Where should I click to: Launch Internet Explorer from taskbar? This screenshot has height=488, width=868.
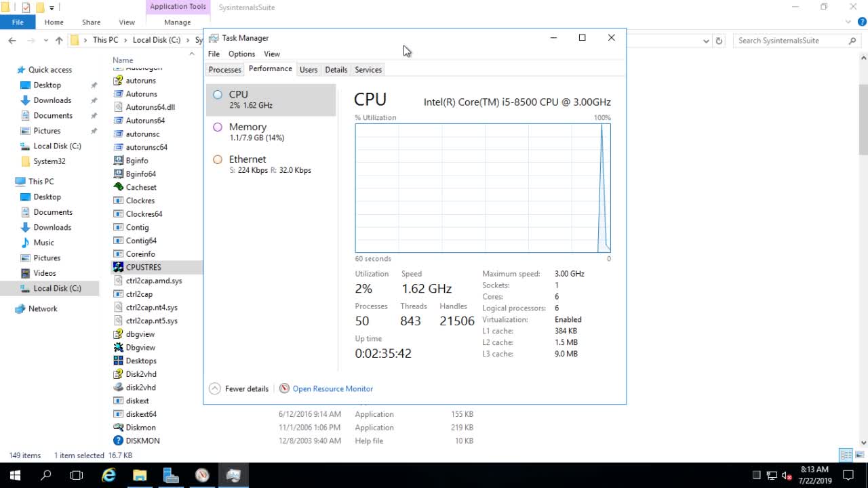coord(108,475)
